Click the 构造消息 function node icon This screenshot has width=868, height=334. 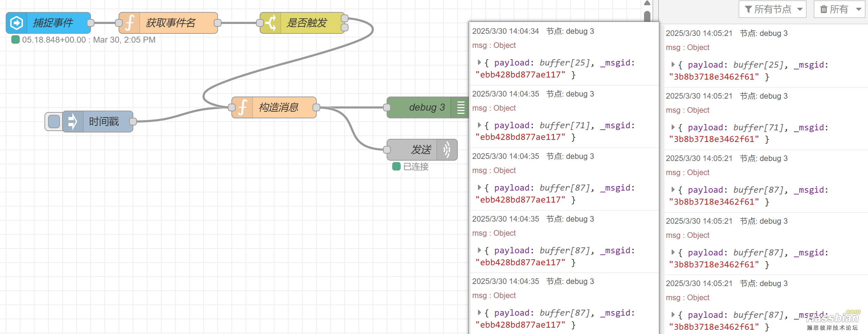pos(242,107)
